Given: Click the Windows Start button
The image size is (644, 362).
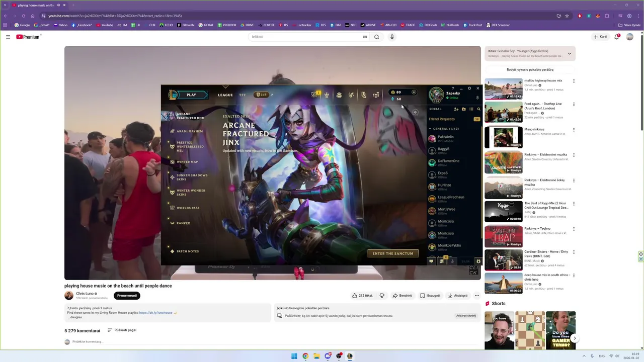Looking at the screenshot, I should [294, 356].
